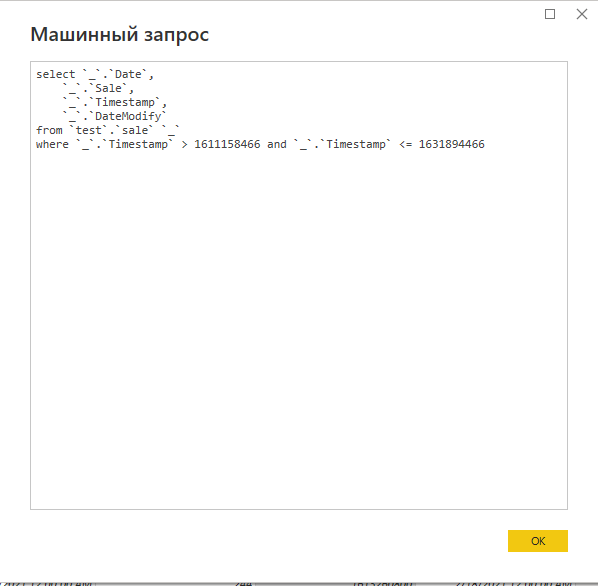The image size is (598, 586).
Task: Click the '`_`.`Sale`,' query line
Action: (98, 88)
